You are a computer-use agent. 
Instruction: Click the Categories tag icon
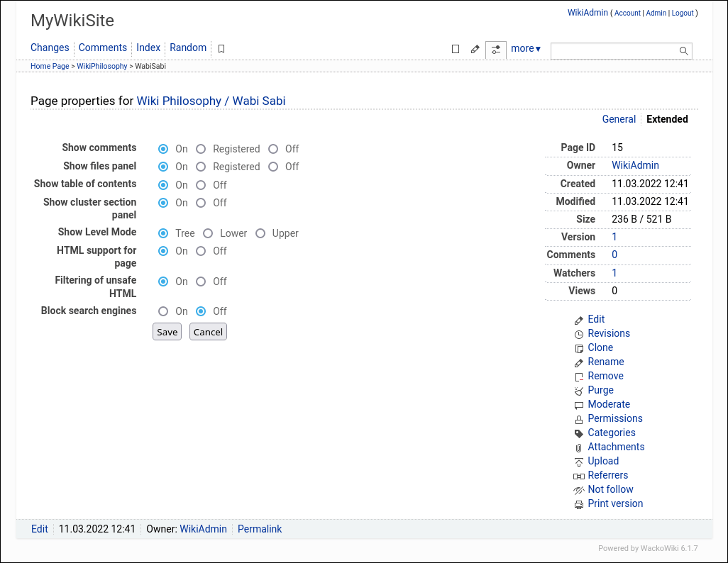pos(578,433)
